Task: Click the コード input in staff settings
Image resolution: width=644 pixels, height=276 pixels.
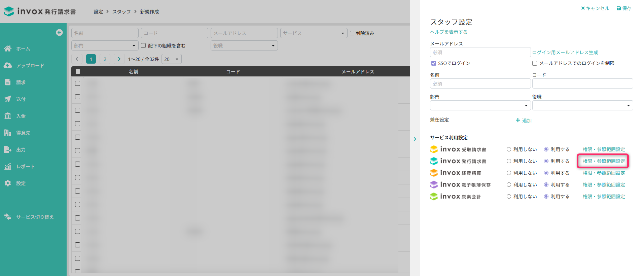Action: 583,83
